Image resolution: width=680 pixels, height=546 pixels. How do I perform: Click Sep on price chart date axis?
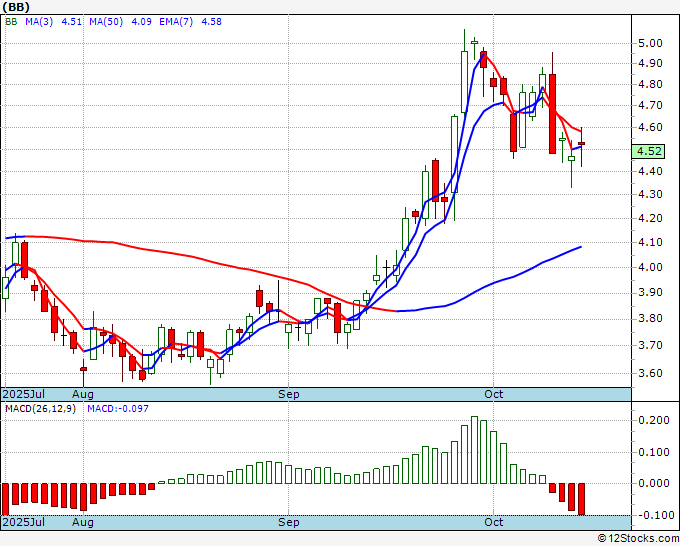click(289, 394)
